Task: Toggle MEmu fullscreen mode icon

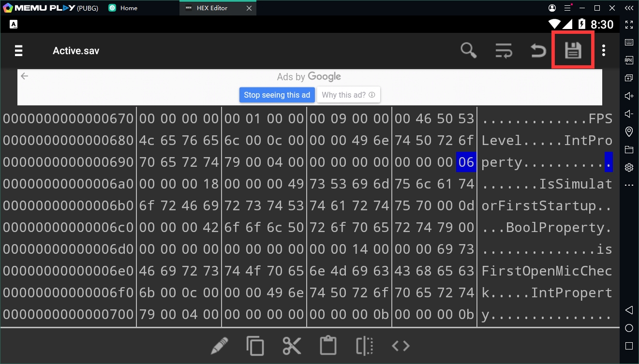Action: pyautogui.click(x=629, y=24)
